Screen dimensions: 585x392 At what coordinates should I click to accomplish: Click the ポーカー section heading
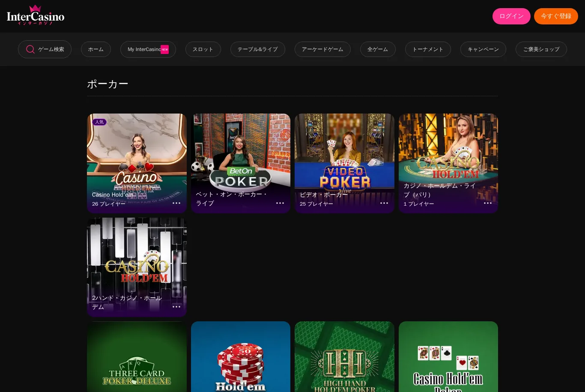(x=107, y=84)
